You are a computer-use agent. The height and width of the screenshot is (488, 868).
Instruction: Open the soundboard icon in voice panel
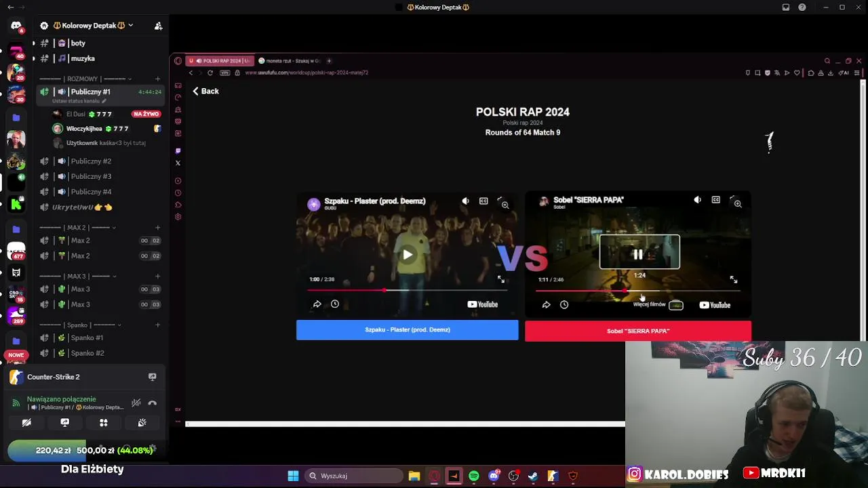142,422
